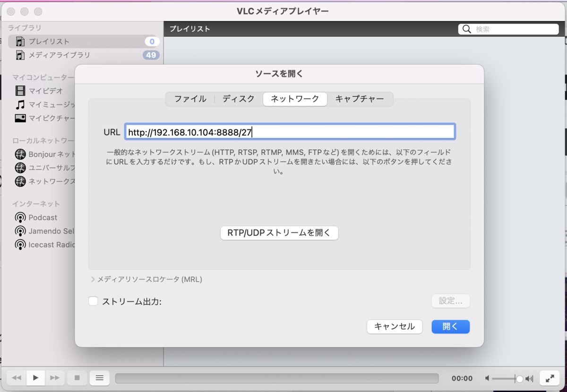Click the playback progress bar

(x=277, y=378)
